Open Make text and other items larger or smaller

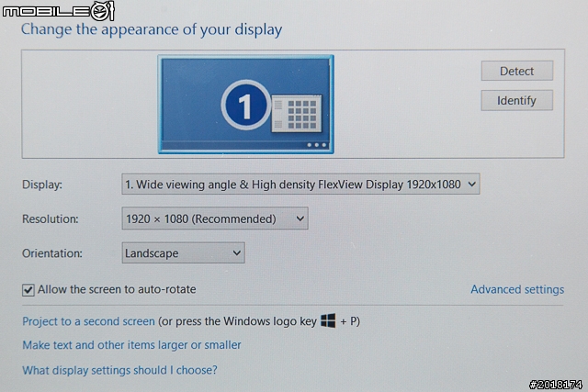[x=131, y=345]
